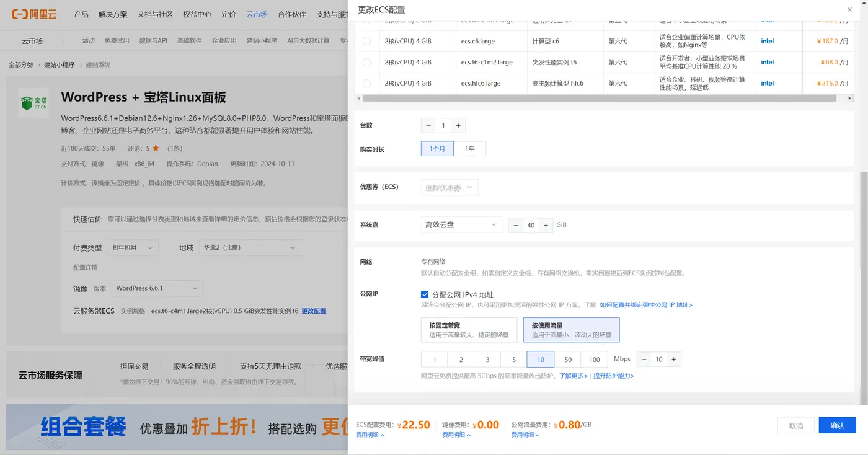Open 权益中心 in top navigation
Viewport: 868px width, 455px height.
click(x=197, y=14)
